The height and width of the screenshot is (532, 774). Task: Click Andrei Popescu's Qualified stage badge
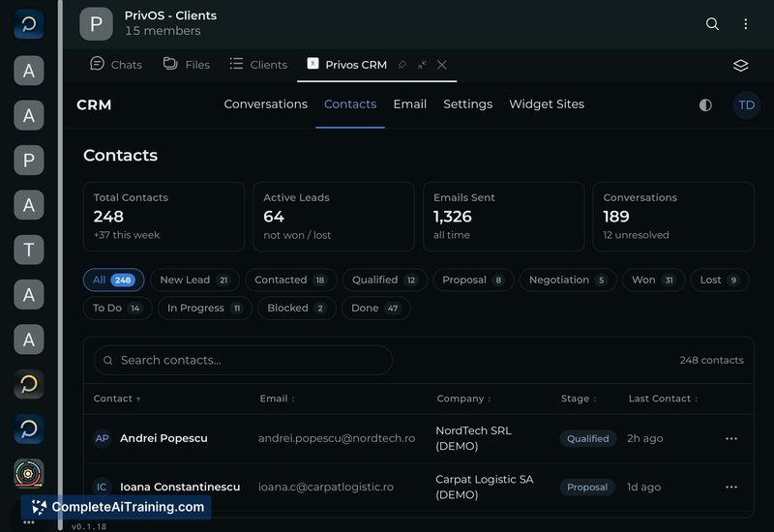(x=587, y=438)
